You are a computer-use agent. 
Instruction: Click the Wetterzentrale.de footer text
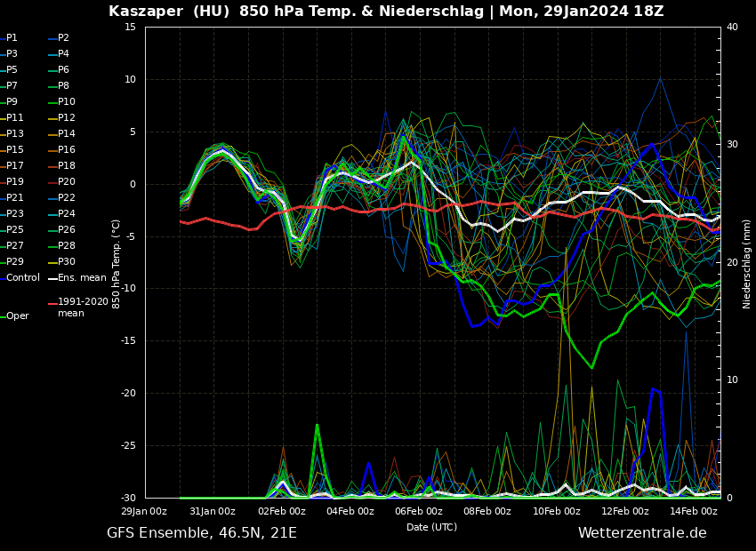coord(642,533)
